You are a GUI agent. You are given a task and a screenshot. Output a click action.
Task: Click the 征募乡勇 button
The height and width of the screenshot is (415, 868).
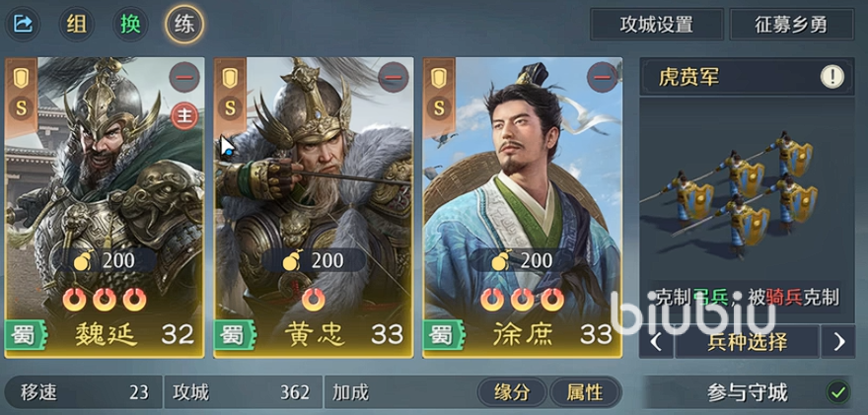click(792, 25)
